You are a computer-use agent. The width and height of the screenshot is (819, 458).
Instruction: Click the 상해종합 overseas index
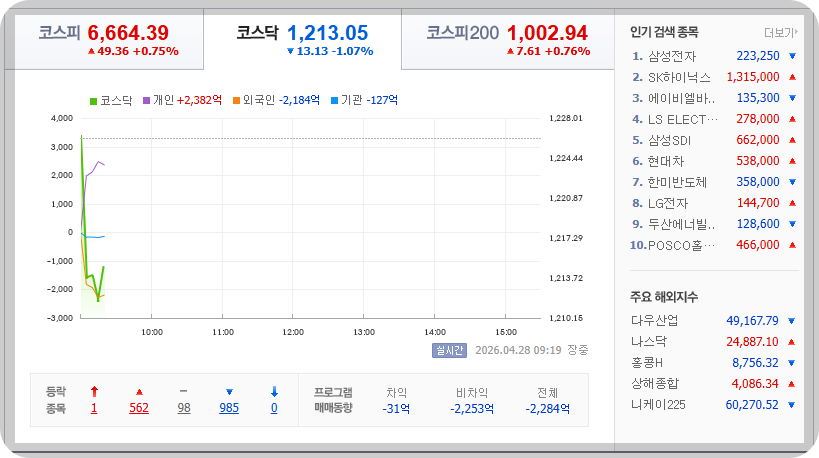pos(654,384)
